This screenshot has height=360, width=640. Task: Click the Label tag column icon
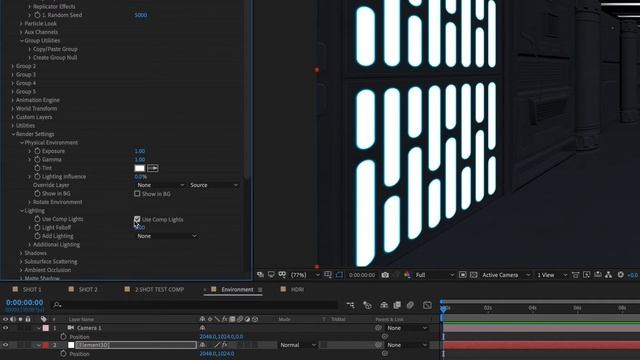(x=44, y=319)
